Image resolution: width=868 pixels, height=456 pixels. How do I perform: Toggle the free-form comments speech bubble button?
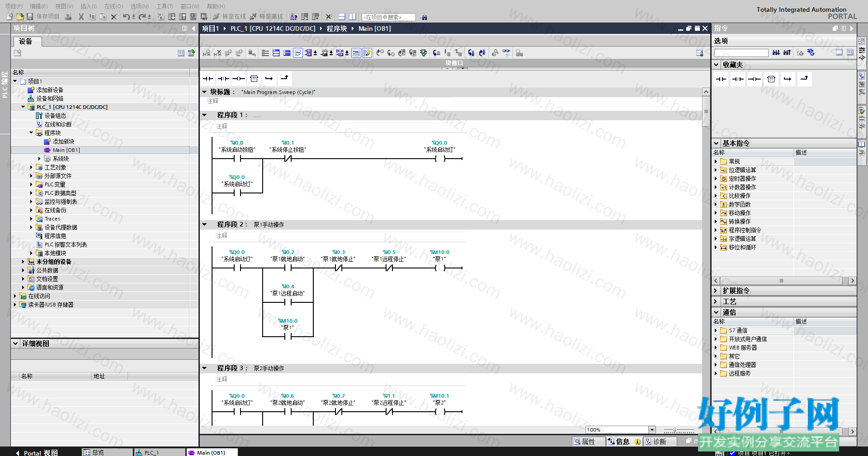pos(298,53)
